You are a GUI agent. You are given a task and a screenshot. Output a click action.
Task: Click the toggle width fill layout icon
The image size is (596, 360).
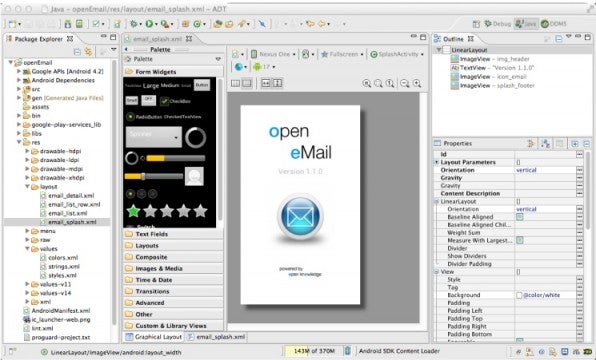coord(266,83)
